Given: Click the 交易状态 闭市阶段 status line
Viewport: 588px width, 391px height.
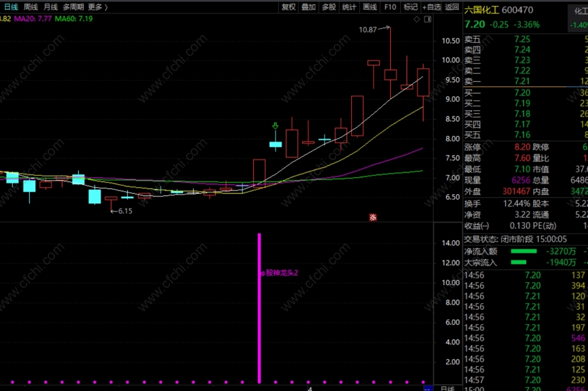Looking at the screenshot, I should [516, 239].
